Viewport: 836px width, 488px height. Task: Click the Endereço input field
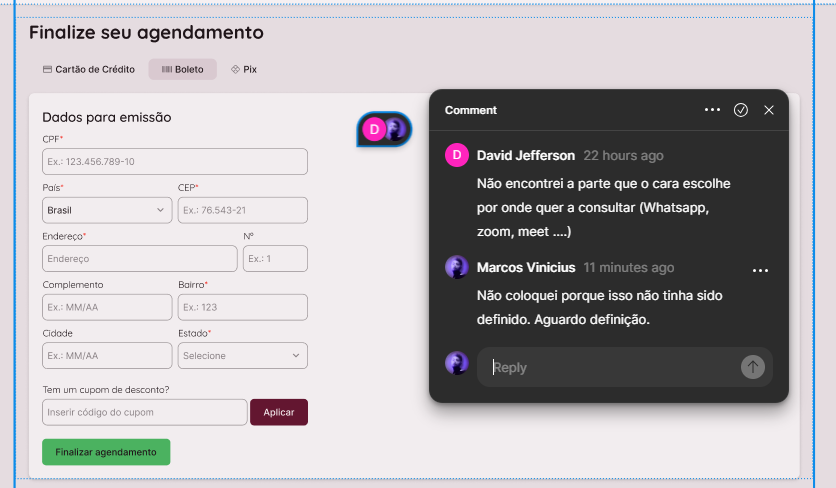140,259
